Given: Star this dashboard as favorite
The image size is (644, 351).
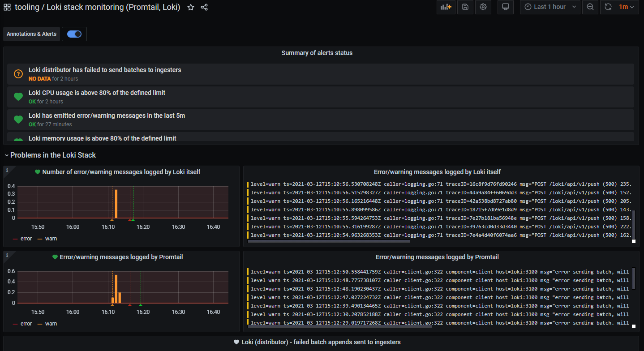Looking at the screenshot, I should [191, 7].
